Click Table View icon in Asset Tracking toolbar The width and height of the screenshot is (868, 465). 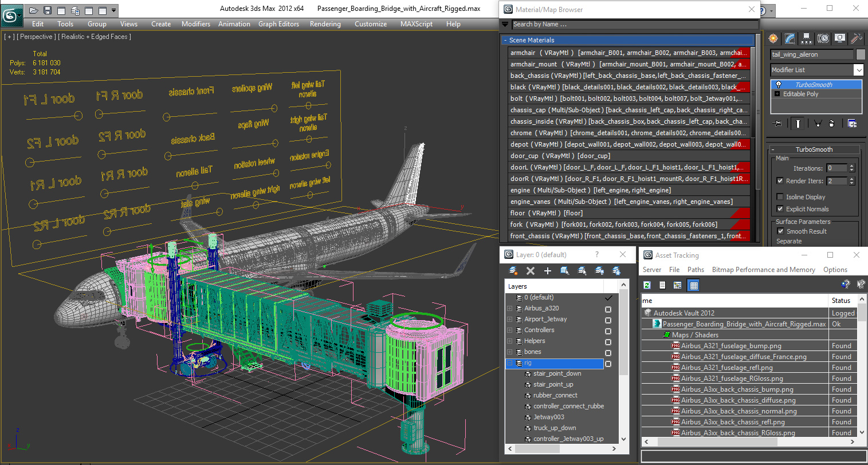coord(693,285)
